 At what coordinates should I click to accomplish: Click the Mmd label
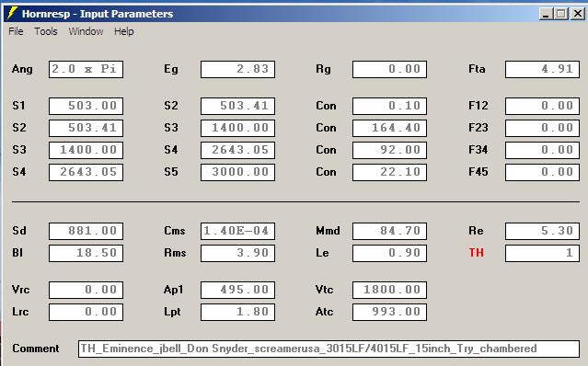[329, 231]
